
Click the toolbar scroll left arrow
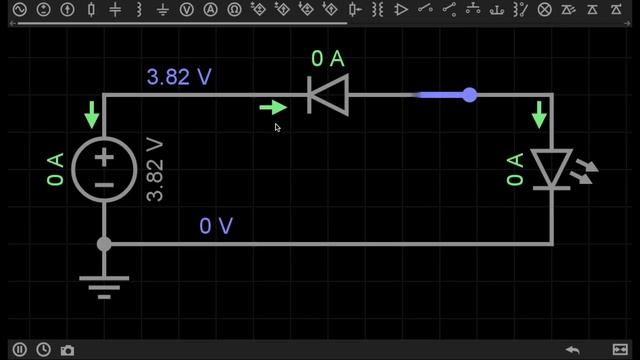pyautogui.click(x=12, y=24)
